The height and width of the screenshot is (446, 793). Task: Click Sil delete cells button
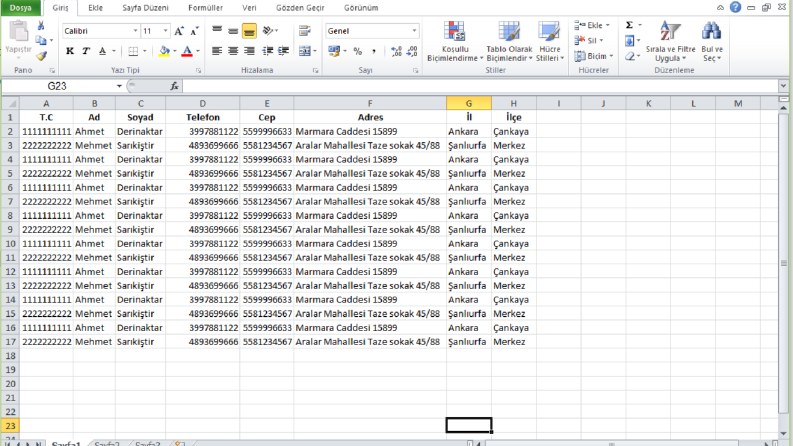pyautogui.click(x=589, y=40)
